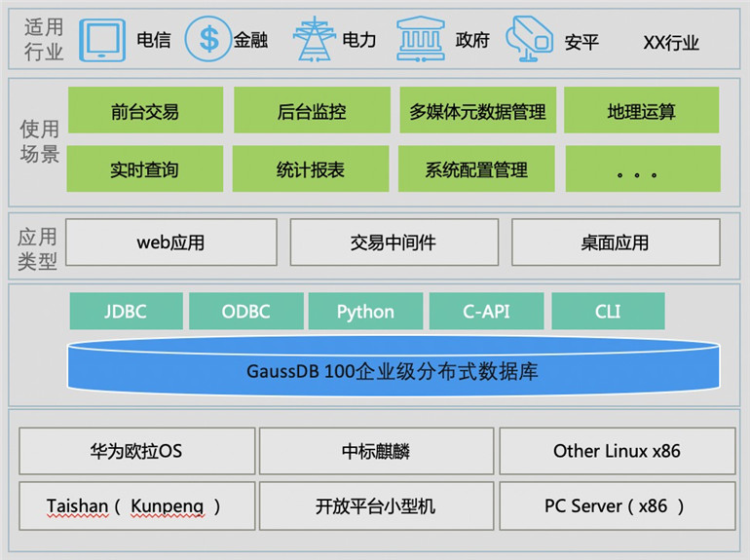The width and height of the screenshot is (750, 560).
Task: Select the 交易中间件 box
Action: tap(394, 242)
